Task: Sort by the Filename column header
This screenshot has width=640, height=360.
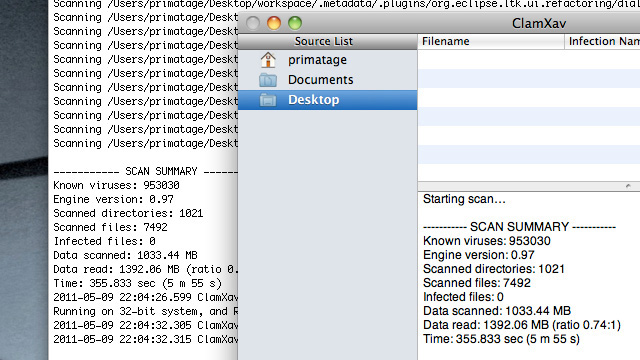Action: click(491, 41)
